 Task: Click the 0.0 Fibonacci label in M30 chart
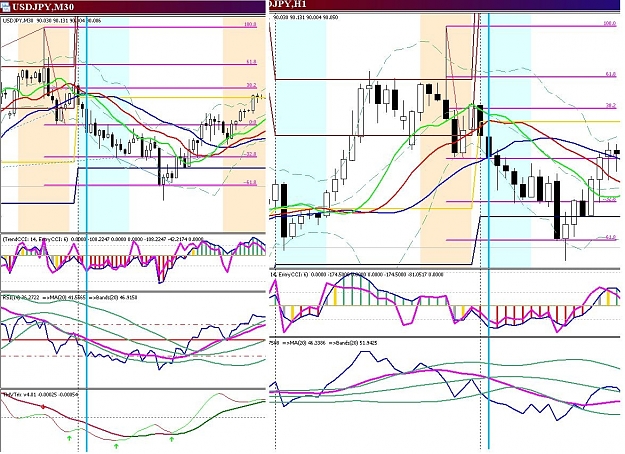(253, 122)
